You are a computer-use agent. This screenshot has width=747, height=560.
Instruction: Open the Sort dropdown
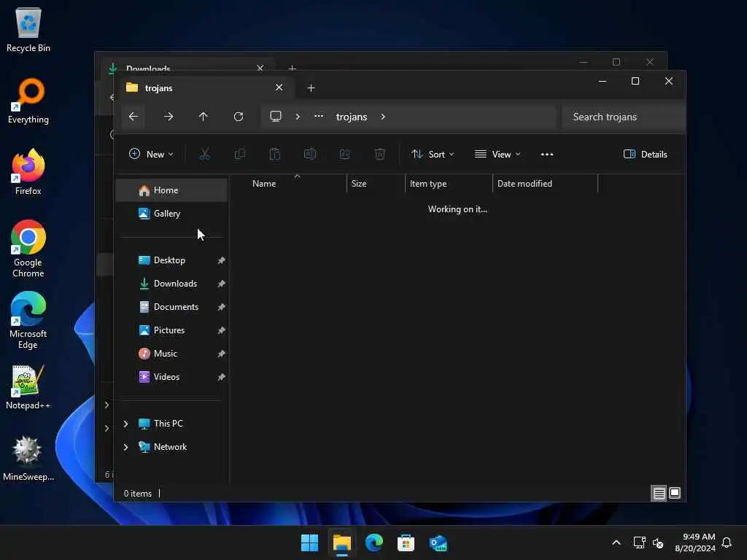point(433,155)
